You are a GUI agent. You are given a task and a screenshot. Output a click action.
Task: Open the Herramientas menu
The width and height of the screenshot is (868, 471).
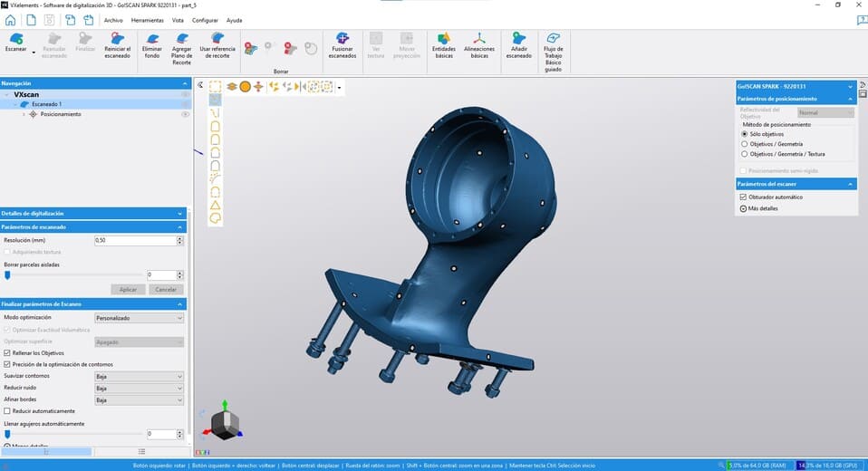[147, 19]
